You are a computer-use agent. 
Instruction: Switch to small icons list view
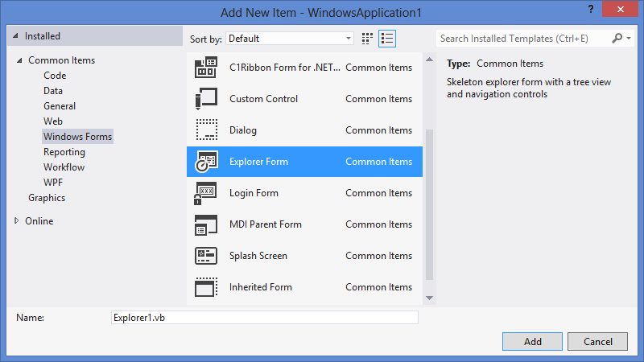click(387, 38)
